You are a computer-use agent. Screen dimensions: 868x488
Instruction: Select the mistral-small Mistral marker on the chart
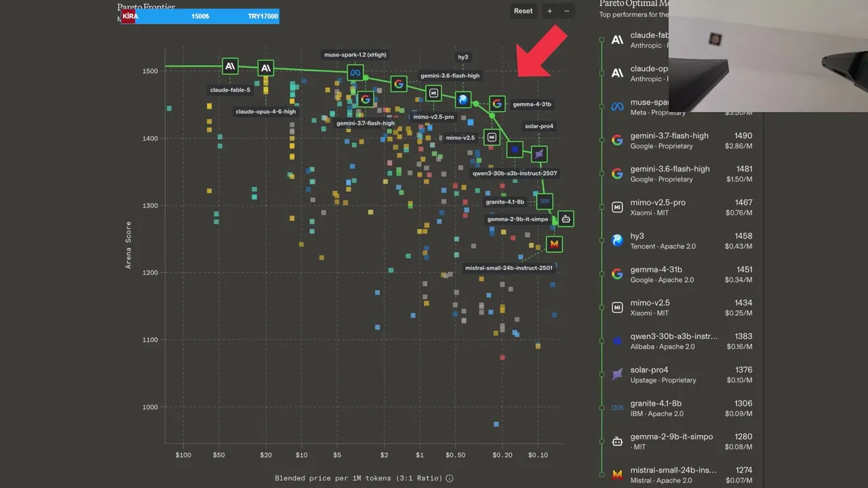(554, 244)
